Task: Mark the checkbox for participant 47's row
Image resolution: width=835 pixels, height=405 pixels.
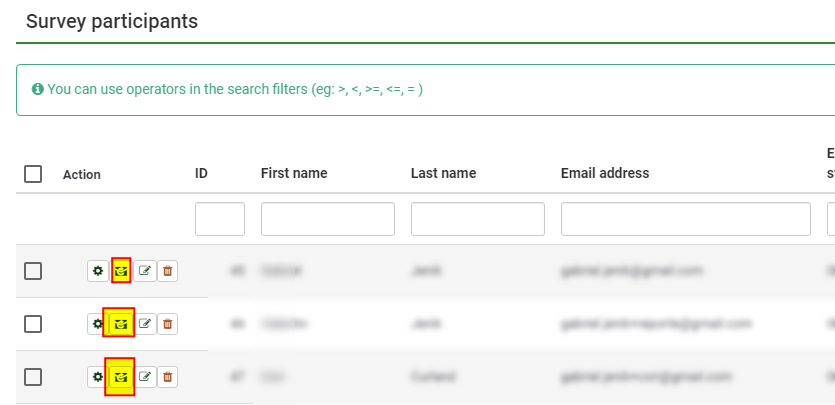Action: click(33, 376)
